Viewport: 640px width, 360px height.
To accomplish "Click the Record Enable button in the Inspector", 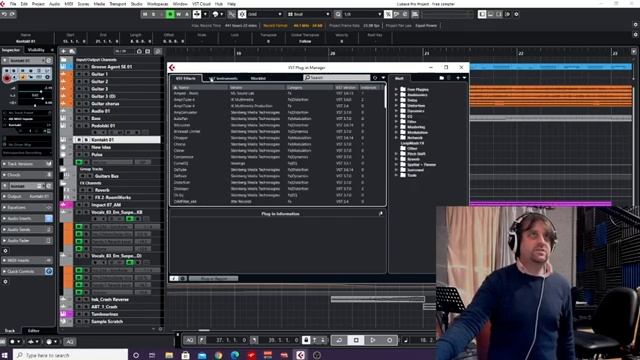I will pyautogui.click(x=7, y=78).
